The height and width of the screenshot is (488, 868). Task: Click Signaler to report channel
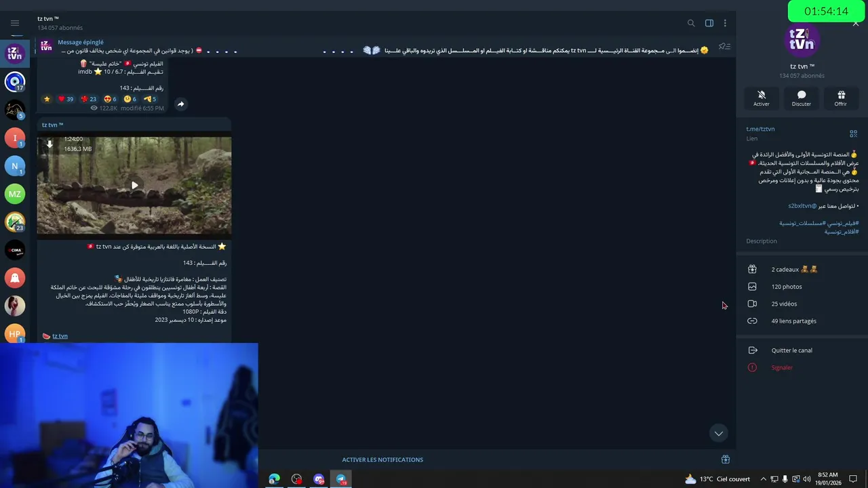802,367
